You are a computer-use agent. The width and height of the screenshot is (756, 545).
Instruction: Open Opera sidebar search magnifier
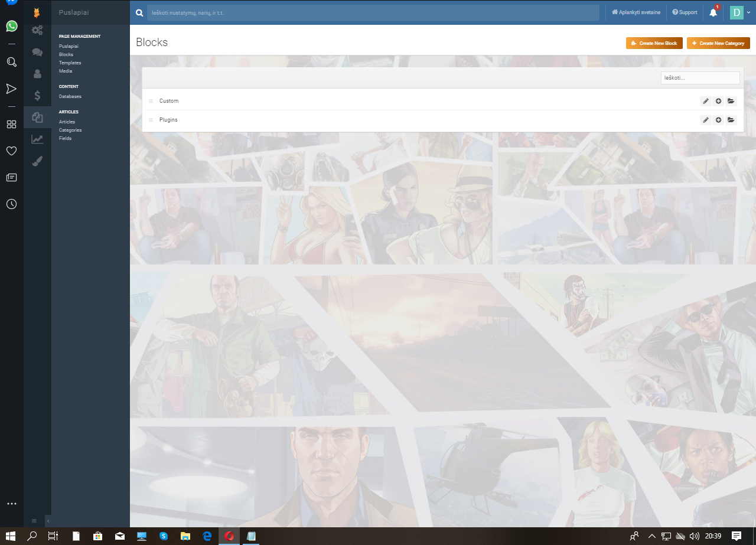point(11,62)
